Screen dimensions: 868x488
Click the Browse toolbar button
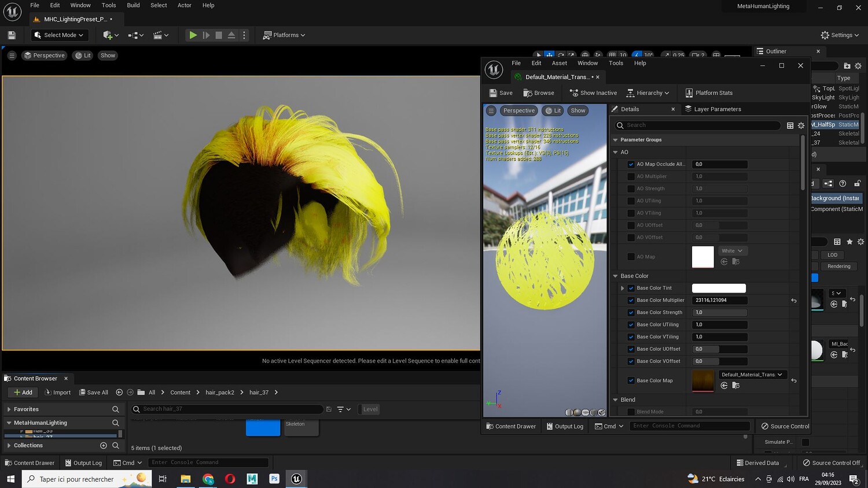pos(539,93)
